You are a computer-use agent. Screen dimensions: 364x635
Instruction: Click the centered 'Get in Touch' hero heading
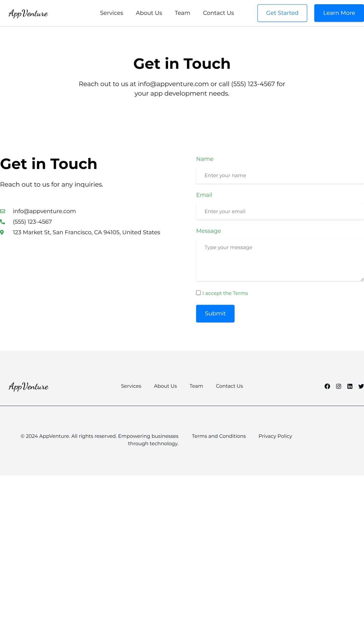point(182,63)
